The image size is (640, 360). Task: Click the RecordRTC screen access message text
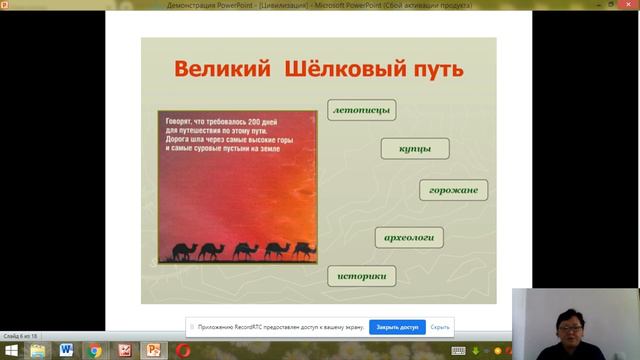tap(281, 327)
